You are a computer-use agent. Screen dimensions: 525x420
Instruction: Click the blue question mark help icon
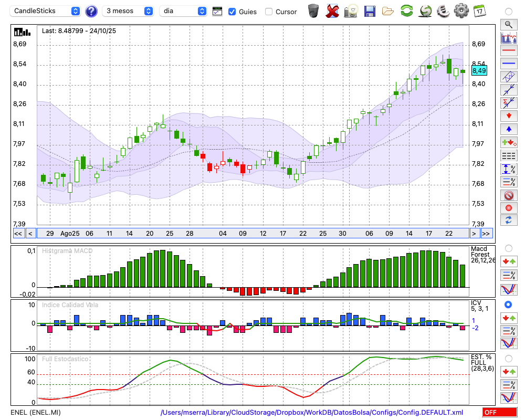pyautogui.click(x=91, y=11)
